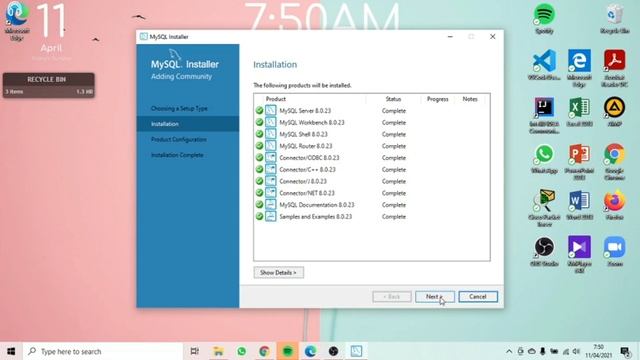Click the green check beside Samples and Examples
The width and height of the screenshot is (640, 360).
(259, 216)
